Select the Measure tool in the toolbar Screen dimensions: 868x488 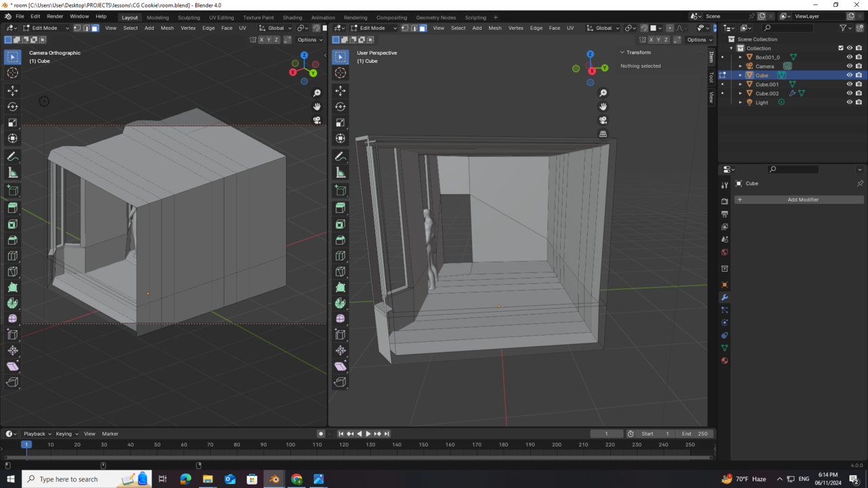click(12, 172)
